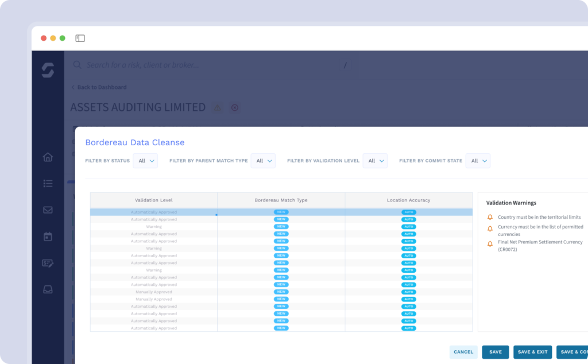The width and height of the screenshot is (588, 364).
Task: Click the warning triangle next to company name
Action: 217,107
